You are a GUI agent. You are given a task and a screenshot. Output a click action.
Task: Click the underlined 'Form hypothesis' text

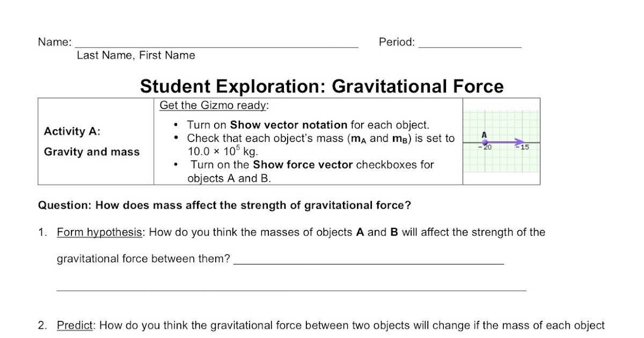100,232
